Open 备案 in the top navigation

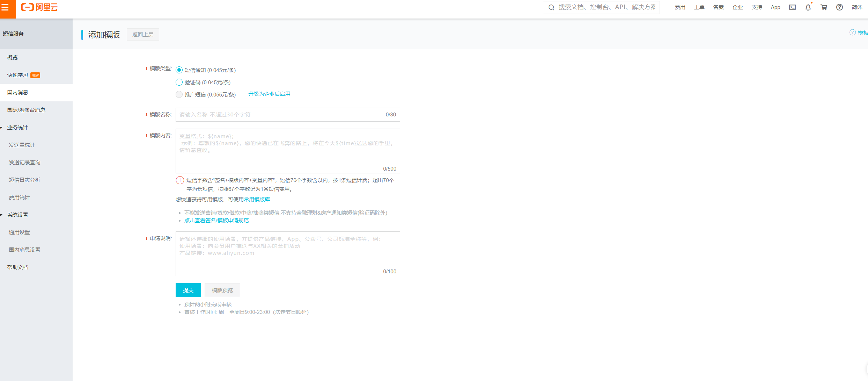[718, 7]
